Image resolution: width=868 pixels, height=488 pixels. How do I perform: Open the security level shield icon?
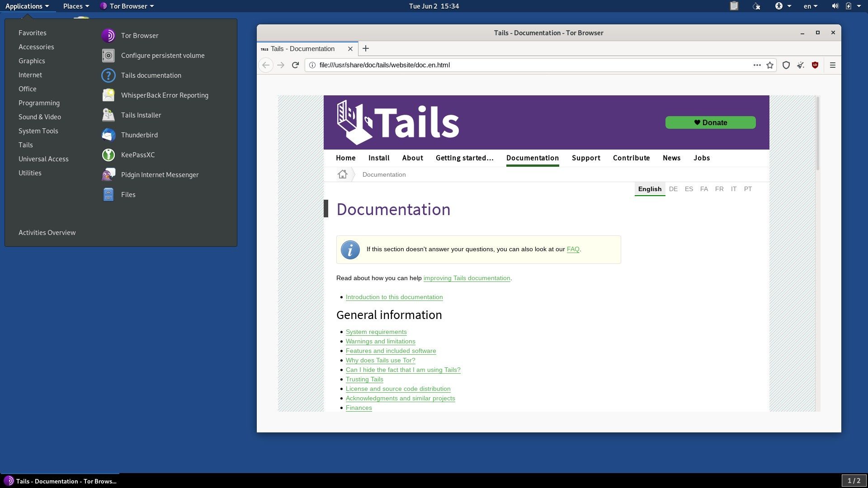pos(786,65)
